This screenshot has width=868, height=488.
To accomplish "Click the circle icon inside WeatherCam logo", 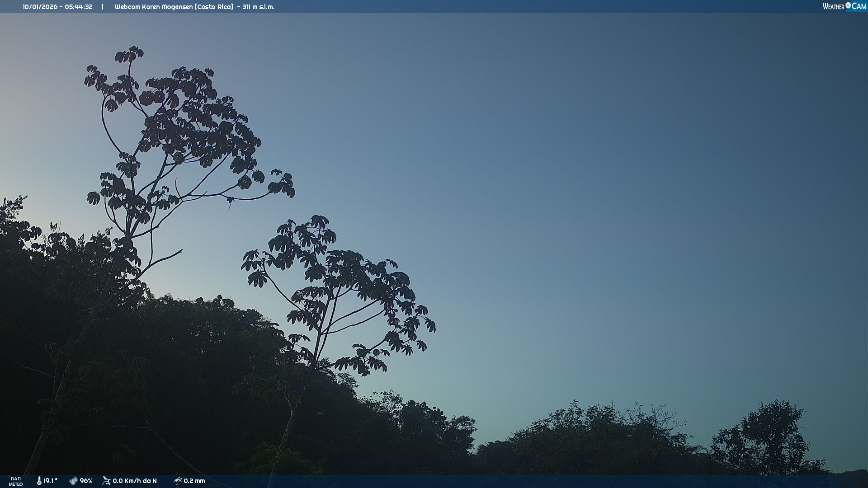I will click(848, 5).
